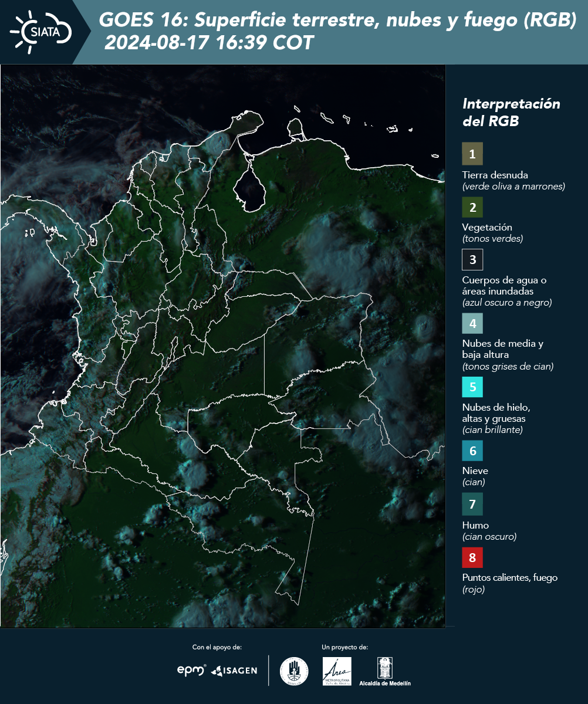Click the legend label 'Tierra desnuda'
The width and height of the screenshot is (588, 704).
click(495, 175)
